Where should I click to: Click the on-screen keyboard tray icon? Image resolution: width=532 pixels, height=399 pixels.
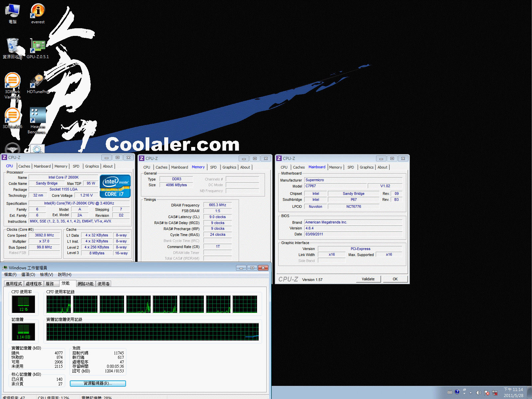[450, 392]
